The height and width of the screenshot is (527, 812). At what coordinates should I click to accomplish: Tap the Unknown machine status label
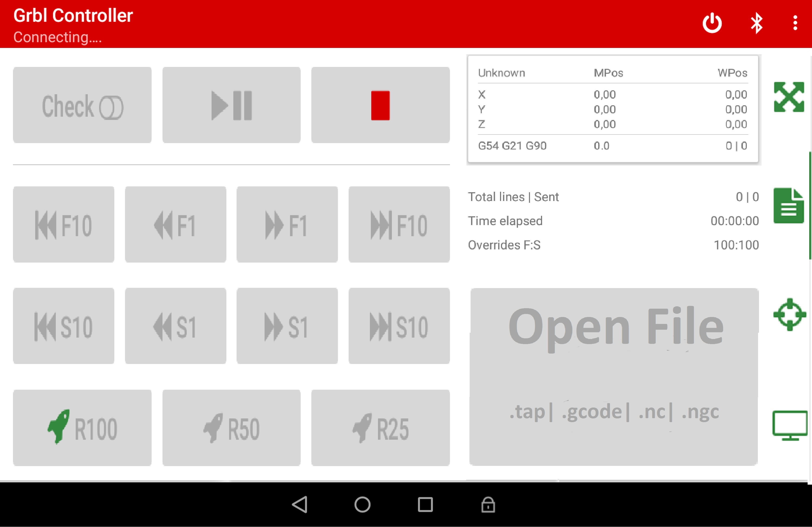[x=502, y=73]
